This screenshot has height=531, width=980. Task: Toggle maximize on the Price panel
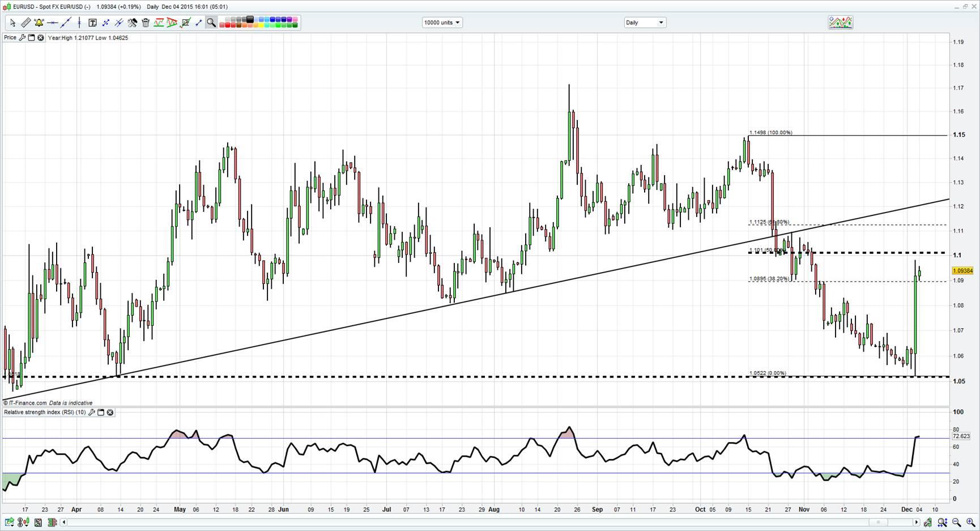pyautogui.click(x=32, y=38)
